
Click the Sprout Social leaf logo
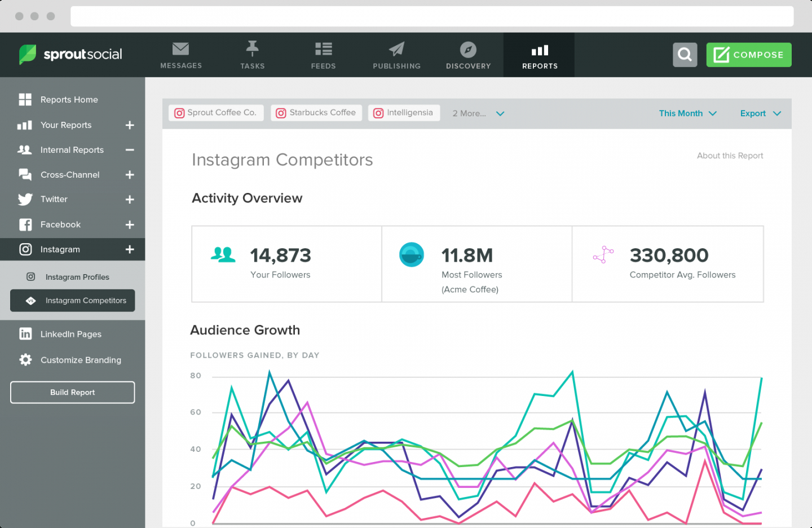coord(27,54)
